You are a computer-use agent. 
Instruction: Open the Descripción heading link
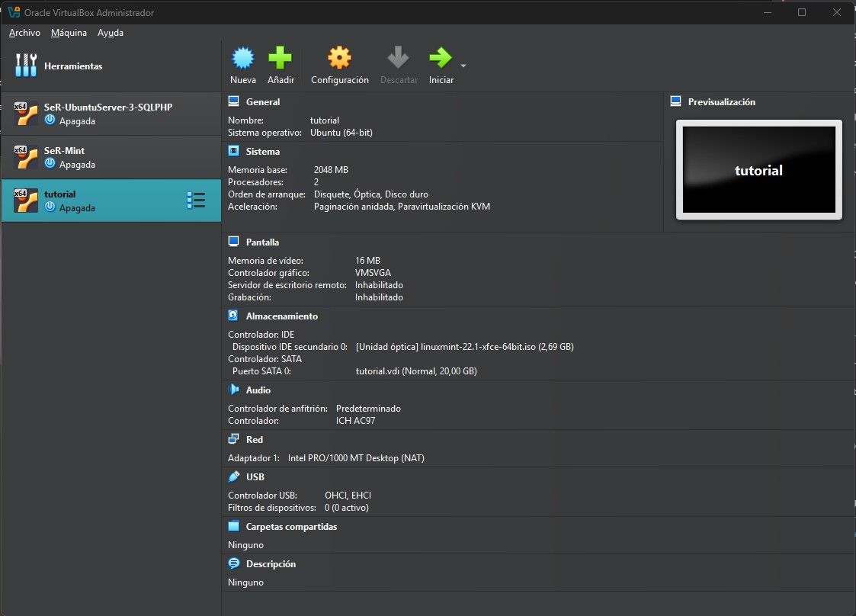point(271,564)
